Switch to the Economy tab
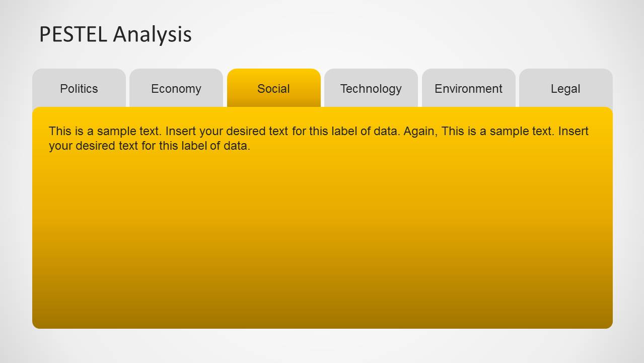This screenshot has height=363, width=644. tap(176, 88)
